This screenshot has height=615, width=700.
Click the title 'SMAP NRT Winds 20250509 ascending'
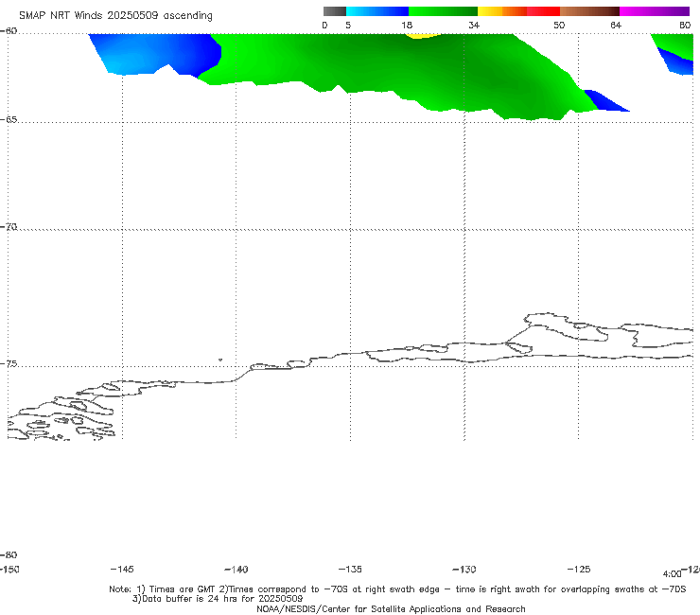[x=115, y=15]
